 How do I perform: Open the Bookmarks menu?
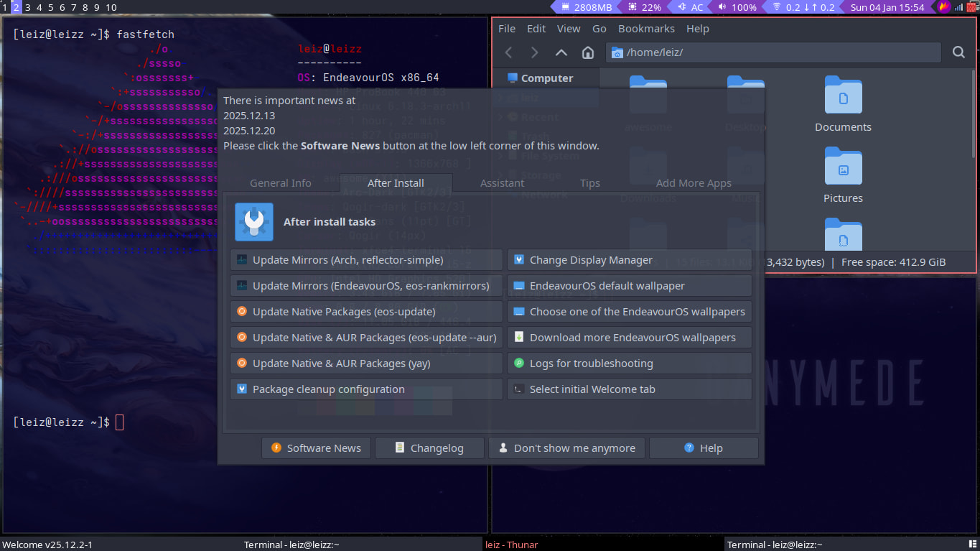[646, 29]
